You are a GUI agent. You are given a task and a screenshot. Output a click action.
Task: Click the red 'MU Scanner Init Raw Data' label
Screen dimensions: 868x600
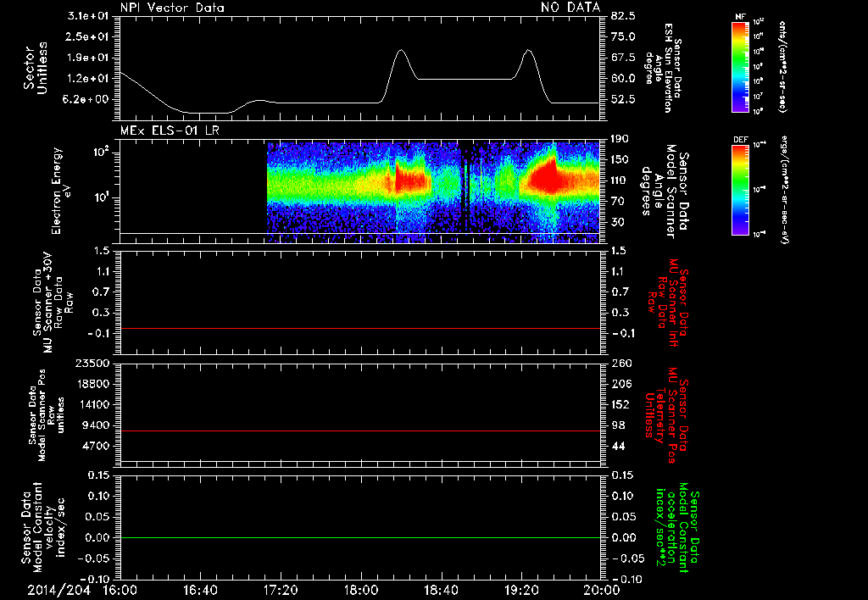(668, 303)
